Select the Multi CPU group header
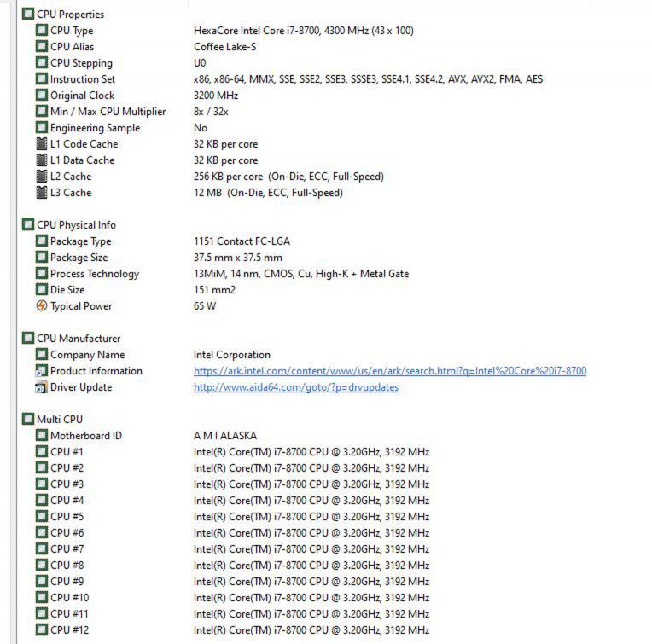652x644 pixels. click(x=60, y=420)
